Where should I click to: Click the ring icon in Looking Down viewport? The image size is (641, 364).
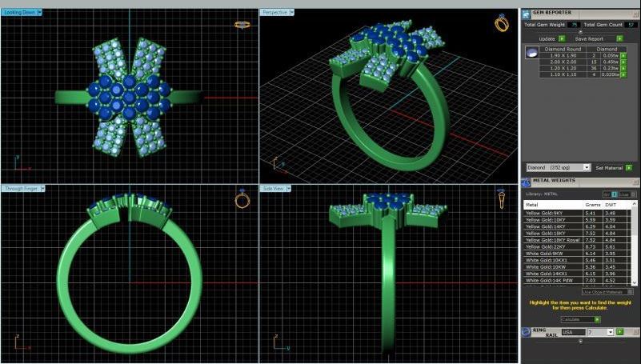coord(241,25)
